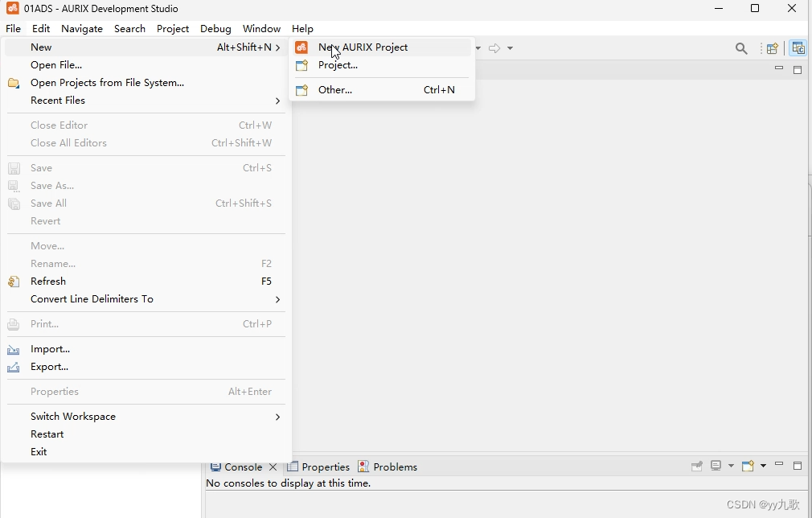Open the Search magnifier icon in toolbar
This screenshot has width=812, height=518.
[x=741, y=48]
